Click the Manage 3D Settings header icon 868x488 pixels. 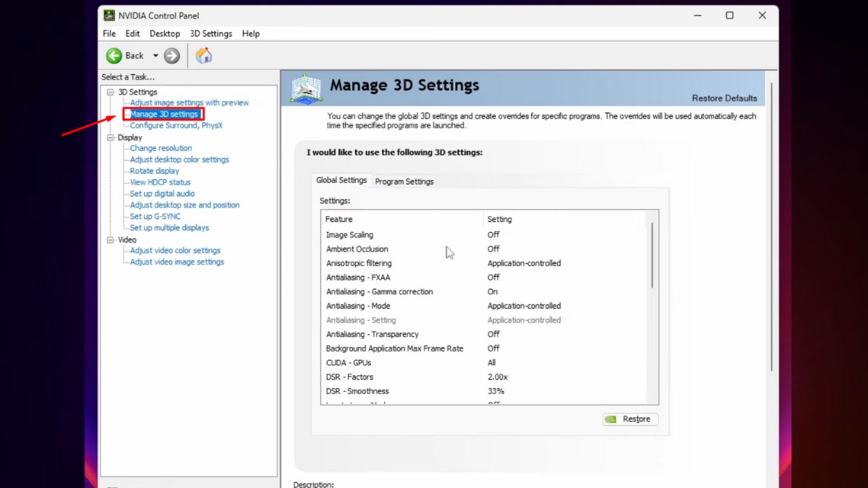click(x=306, y=88)
